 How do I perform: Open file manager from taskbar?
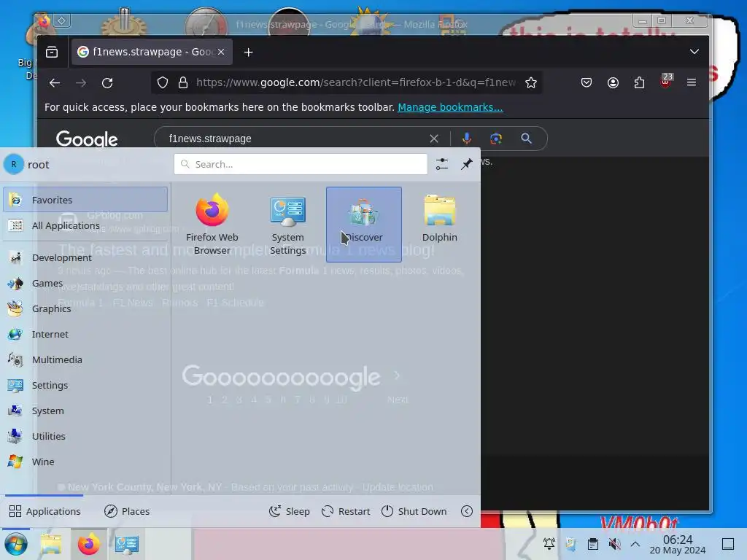tap(51, 544)
